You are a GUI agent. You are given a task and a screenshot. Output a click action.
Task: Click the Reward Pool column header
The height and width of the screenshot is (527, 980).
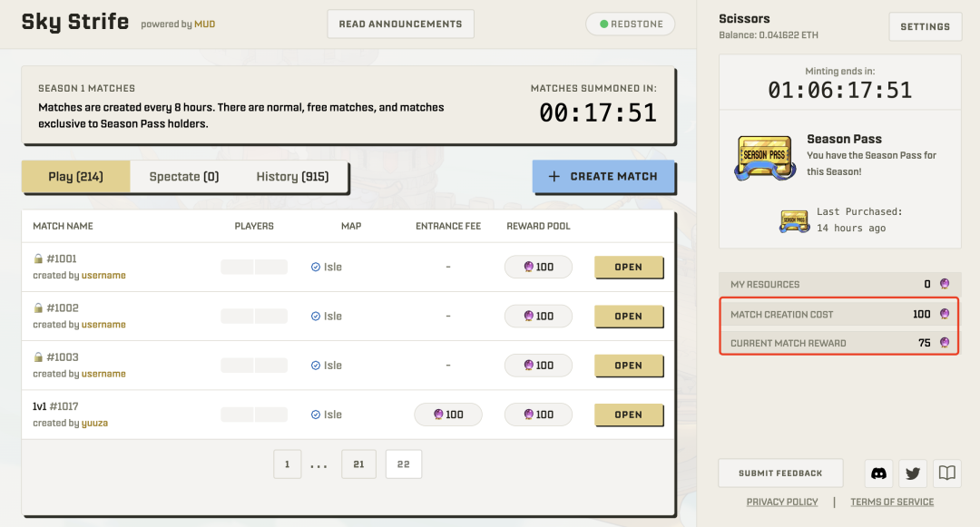[x=538, y=226]
